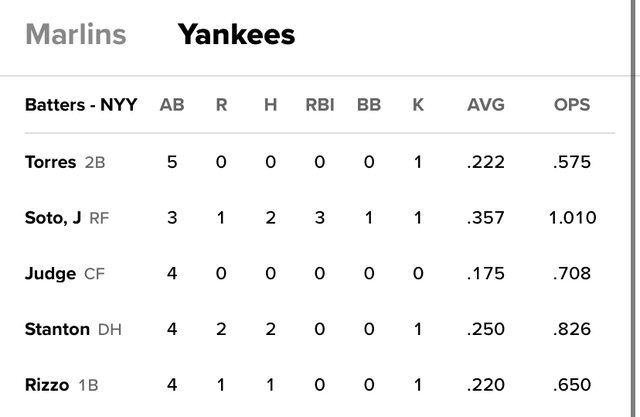Screen dimensions: 640x417
Task: Click the H column header
Action: pos(270,105)
